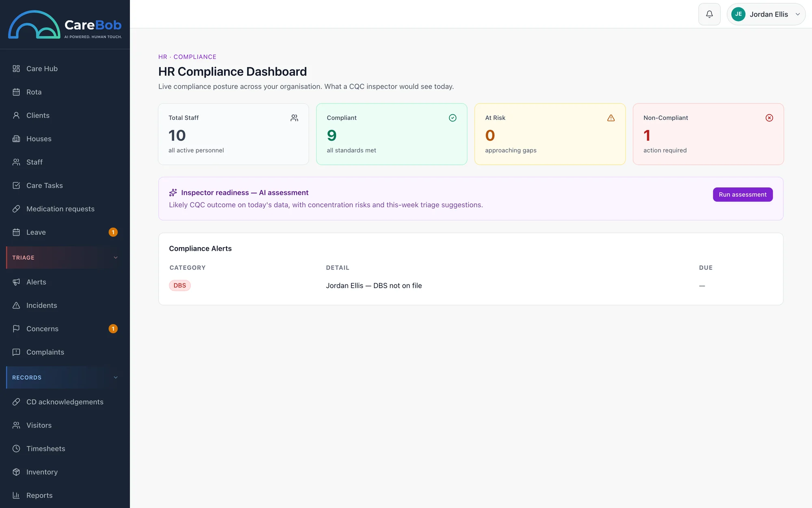Click the Leave calendar icon
The height and width of the screenshot is (508, 812).
(16, 232)
